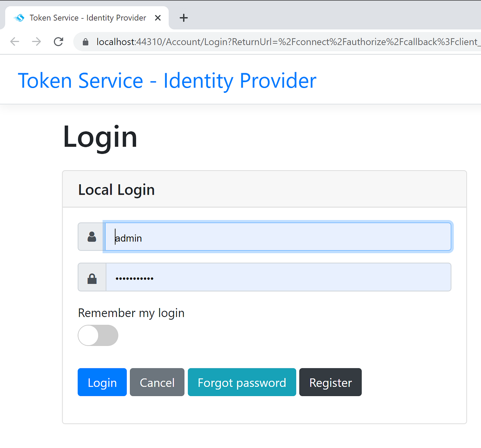Close the Token Service browser tab
481x448 pixels.
coord(158,18)
